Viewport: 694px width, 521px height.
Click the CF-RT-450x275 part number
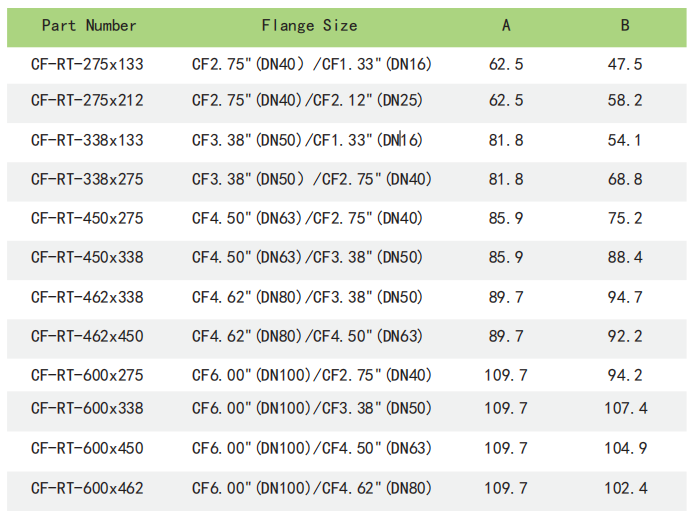(x=87, y=218)
